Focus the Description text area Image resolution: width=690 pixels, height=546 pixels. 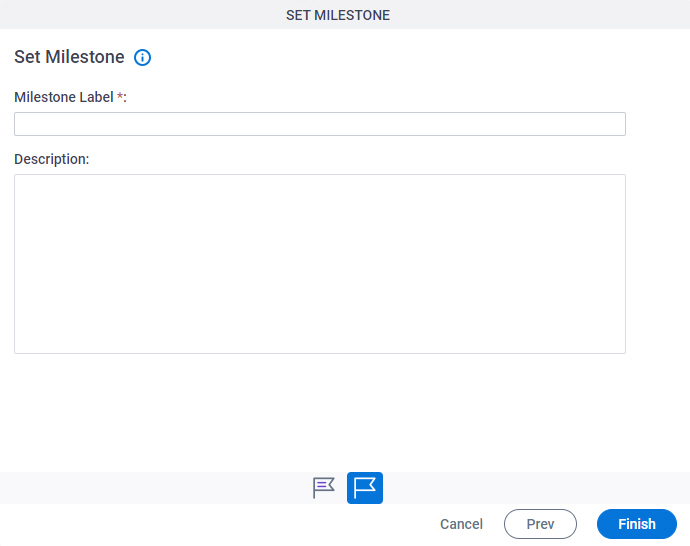320,264
